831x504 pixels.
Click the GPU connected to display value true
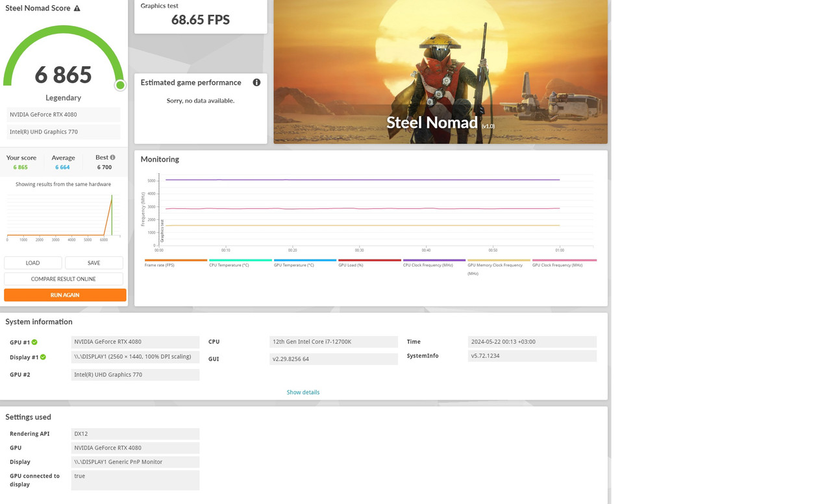pyautogui.click(x=135, y=480)
